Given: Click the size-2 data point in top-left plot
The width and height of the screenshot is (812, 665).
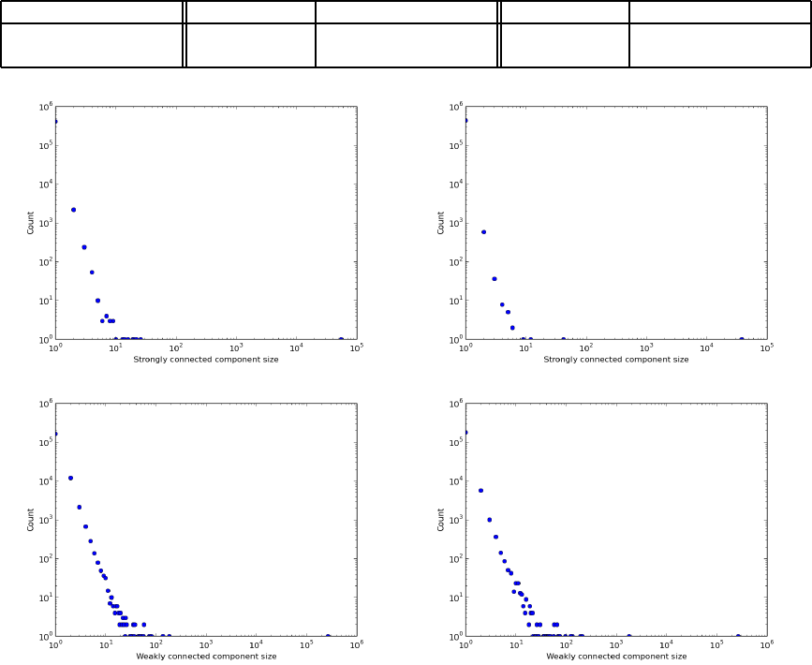Looking at the screenshot, I should 73,210.
